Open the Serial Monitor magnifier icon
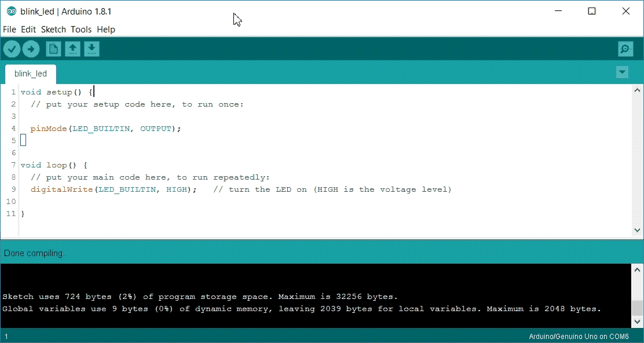Image resolution: width=644 pixels, height=343 pixels. click(x=625, y=49)
